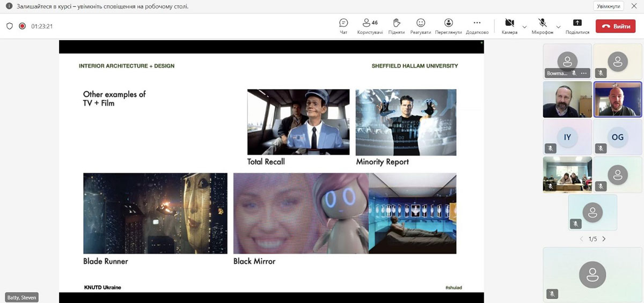Raise hand with Підняти button
Image resolution: width=644 pixels, height=303 pixels.
(396, 26)
